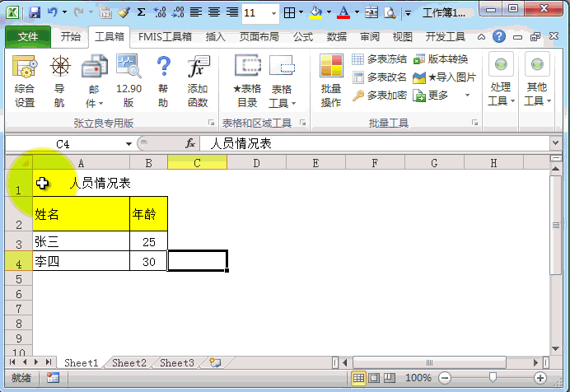The height and width of the screenshot is (392, 570).
Task: Click the Save icon in quick access toolbar
Action: click(35, 13)
